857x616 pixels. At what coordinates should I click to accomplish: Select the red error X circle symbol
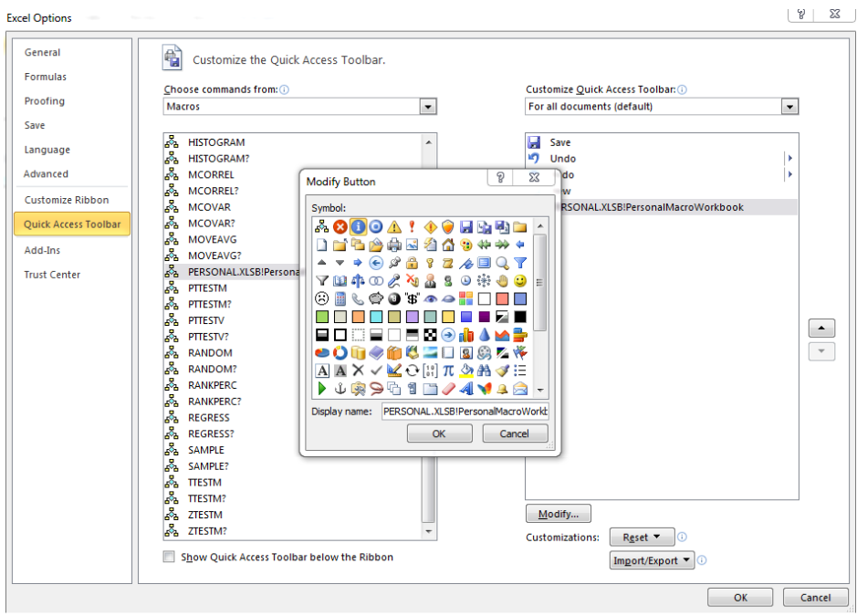pos(340,227)
